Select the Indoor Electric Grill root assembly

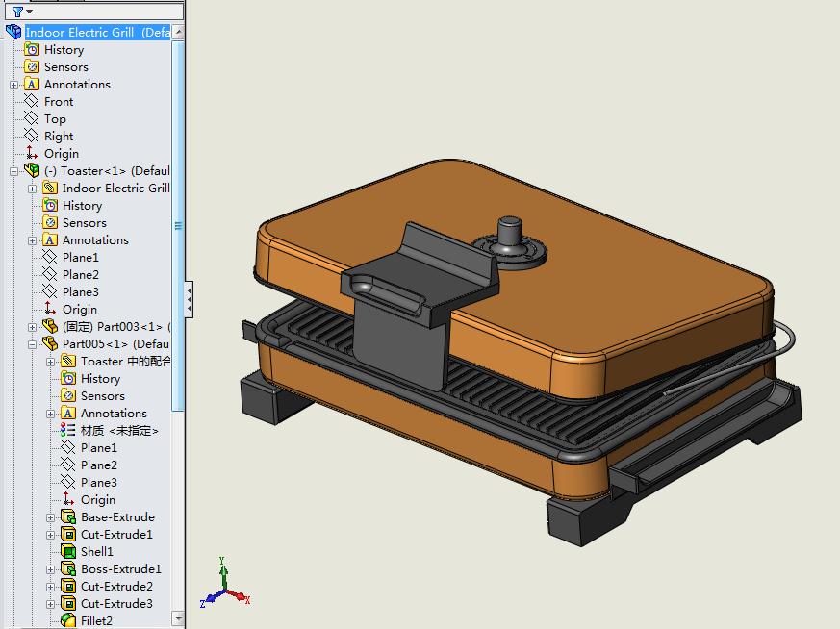click(96, 32)
